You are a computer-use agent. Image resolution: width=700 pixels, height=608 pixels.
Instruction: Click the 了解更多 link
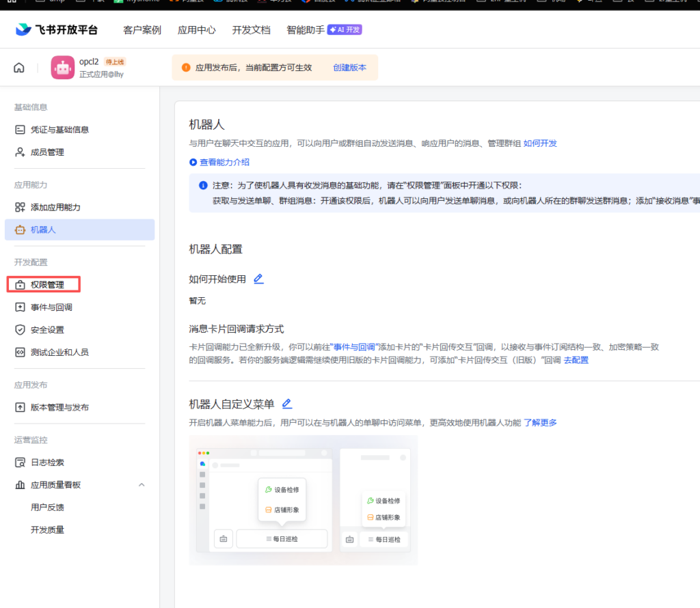pos(540,423)
